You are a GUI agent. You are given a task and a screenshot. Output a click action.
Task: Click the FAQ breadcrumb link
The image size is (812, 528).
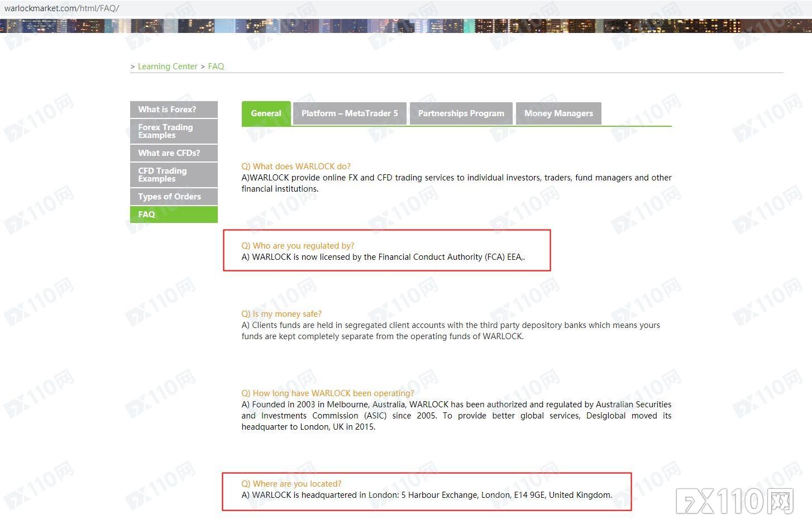pos(216,66)
